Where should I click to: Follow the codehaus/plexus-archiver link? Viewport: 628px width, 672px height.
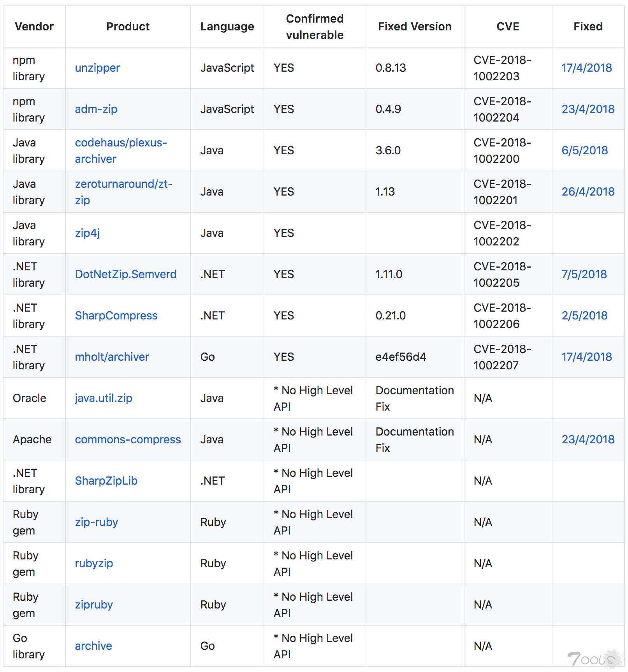(x=121, y=151)
